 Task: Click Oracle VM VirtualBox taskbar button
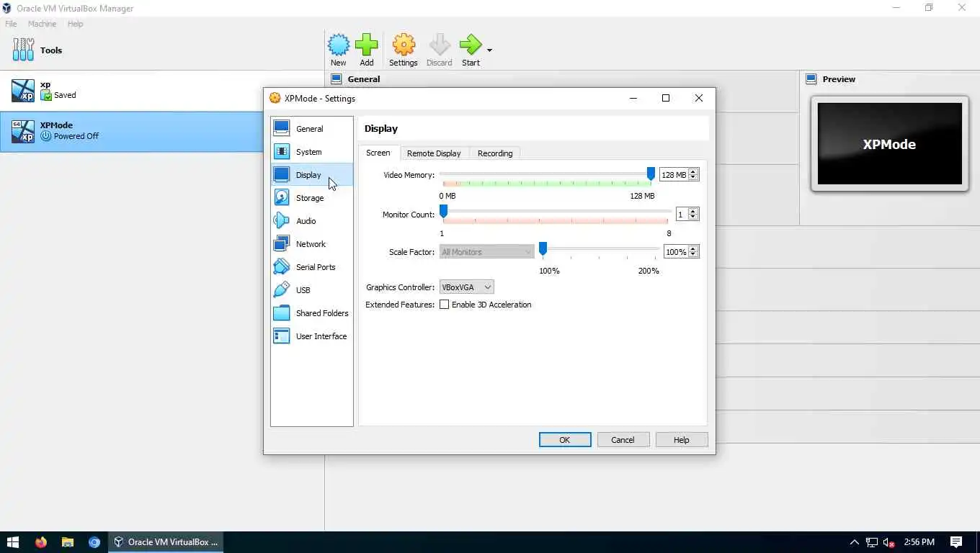tap(166, 542)
